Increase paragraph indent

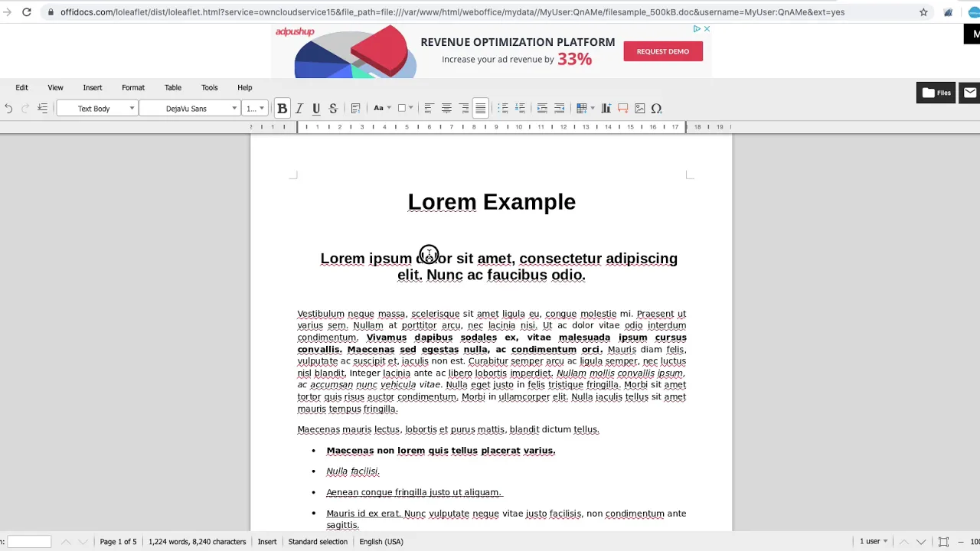point(542,109)
